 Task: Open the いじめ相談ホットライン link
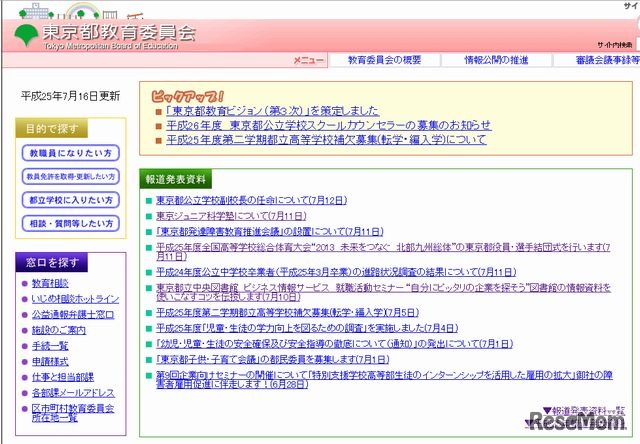(76, 299)
